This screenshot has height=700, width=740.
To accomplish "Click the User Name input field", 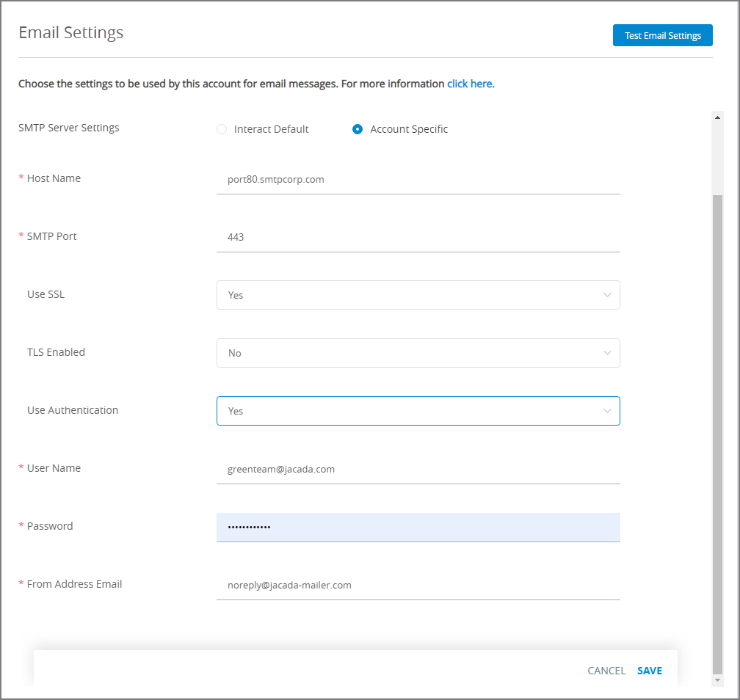I will (418, 470).
